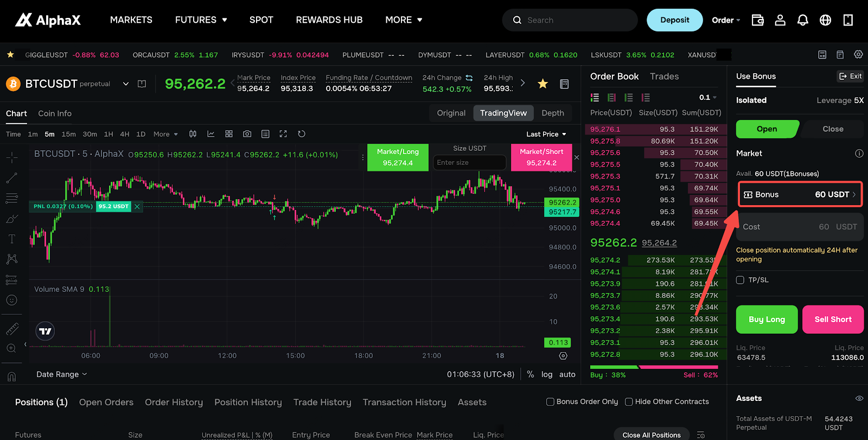Open the settings gear above Use Bonus panel
This screenshot has height=440, width=868.
pos(858,55)
